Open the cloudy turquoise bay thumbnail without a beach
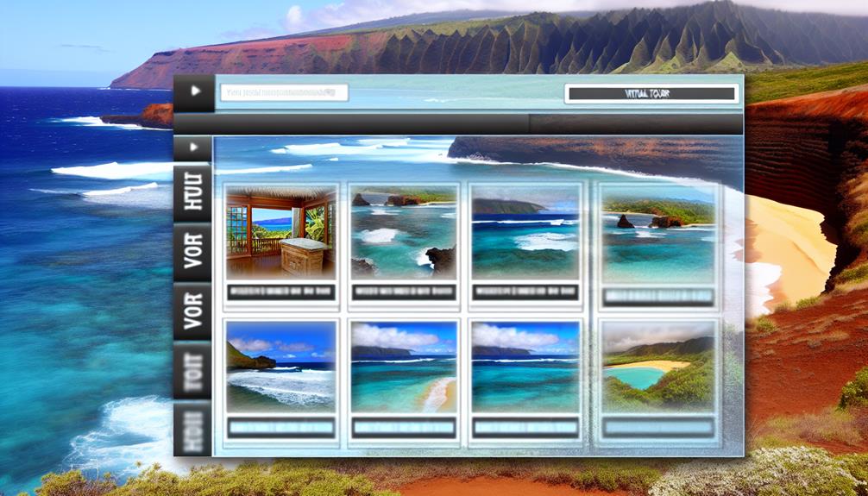Screen dimensions: 868x496 (525, 367)
